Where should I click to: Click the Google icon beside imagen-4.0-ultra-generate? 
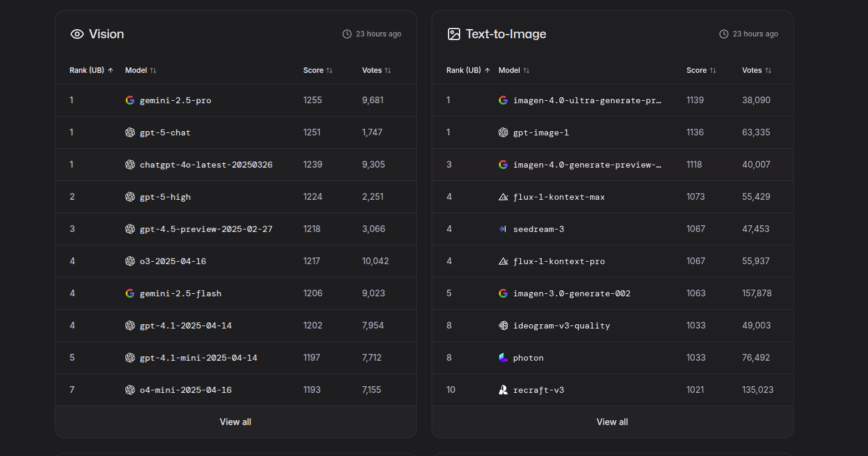503,100
